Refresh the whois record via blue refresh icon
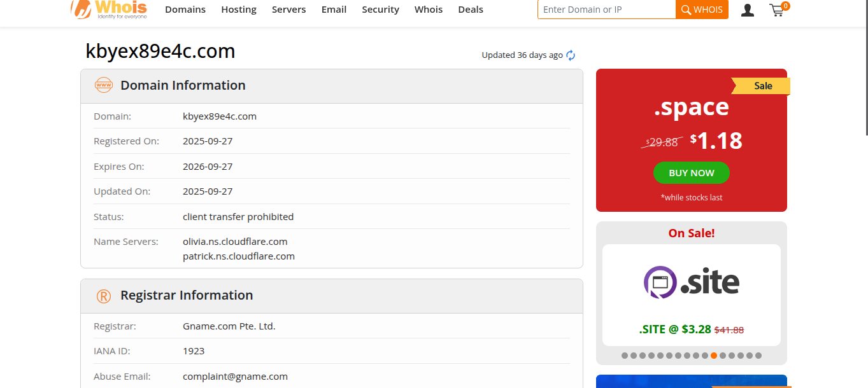This screenshot has height=388, width=868. coord(571,55)
